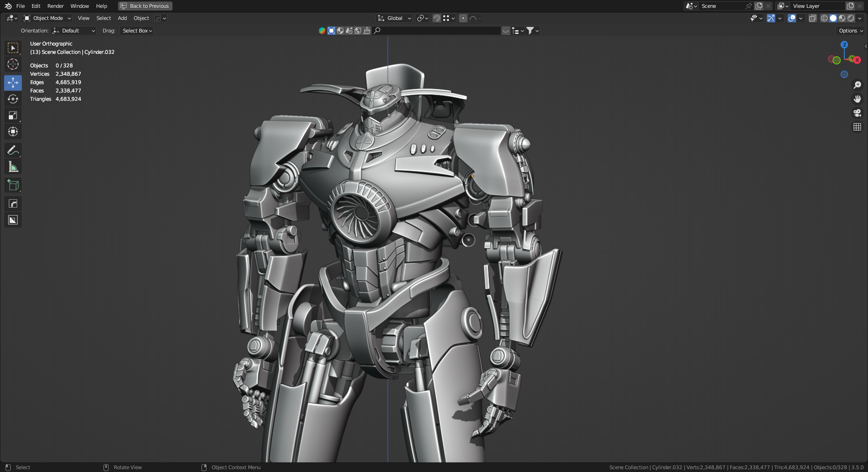This screenshot has width=868, height=472.
Task: Click the highlighted square mode icon
Action: [x=331, y=31]
